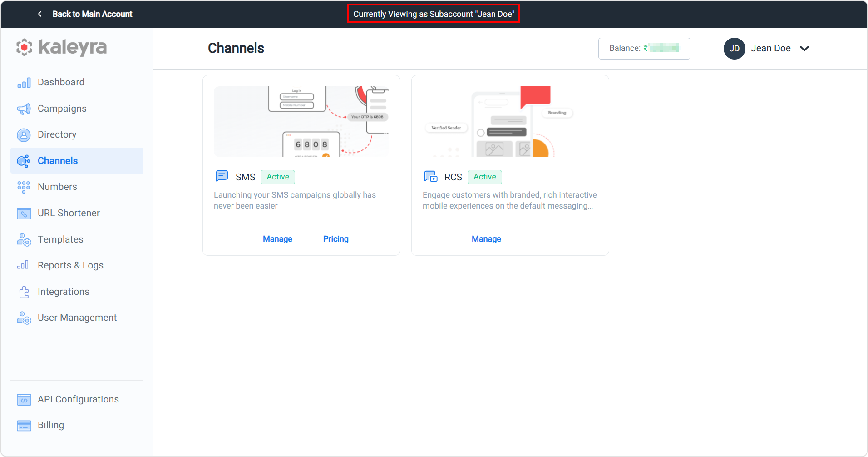Open Reports & Logs section
This screenshot has width=868, height=457.
click(x=70, y=265)
